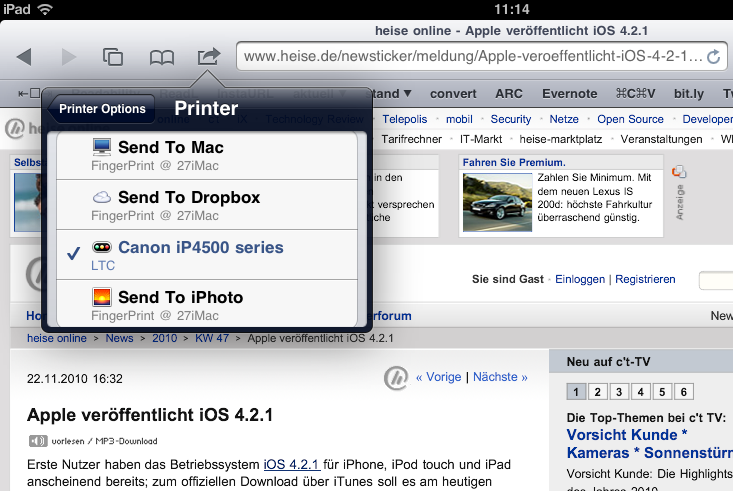Open the Netze section link
This screenshot has height=491, width=733.
(564, 119)
